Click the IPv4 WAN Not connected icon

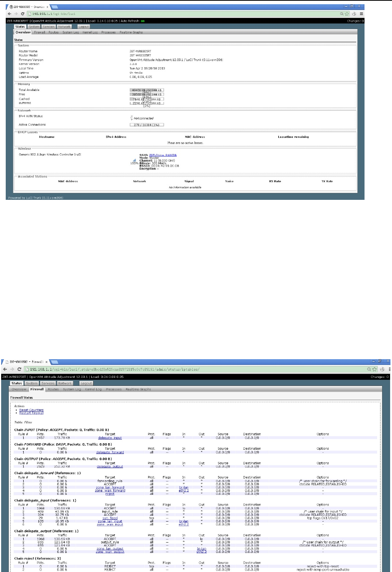(131, 118)
